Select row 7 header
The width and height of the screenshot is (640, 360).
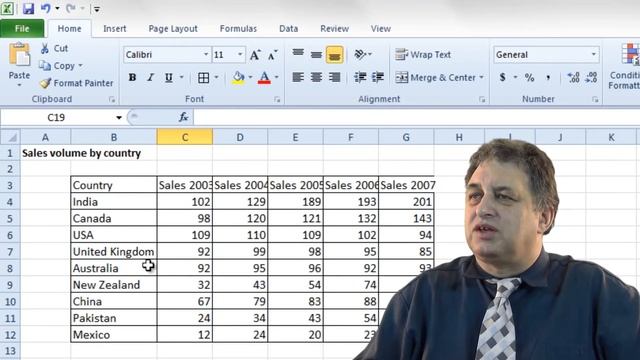coord(10,251)
